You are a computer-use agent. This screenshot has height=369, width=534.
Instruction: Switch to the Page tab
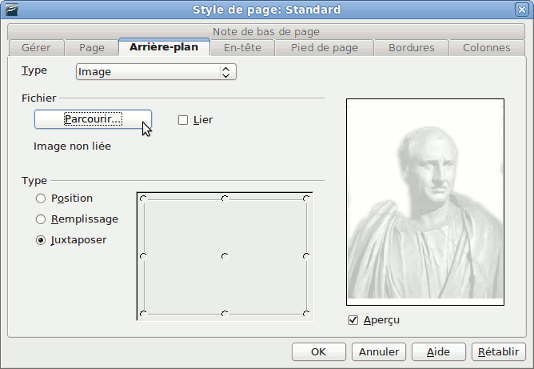click(x=92, y=48)
